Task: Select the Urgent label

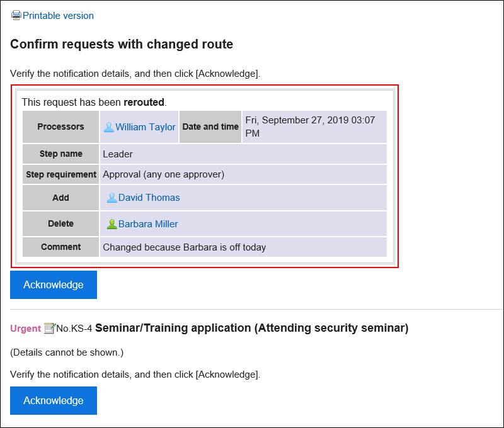Action: [x=25, y=329]
